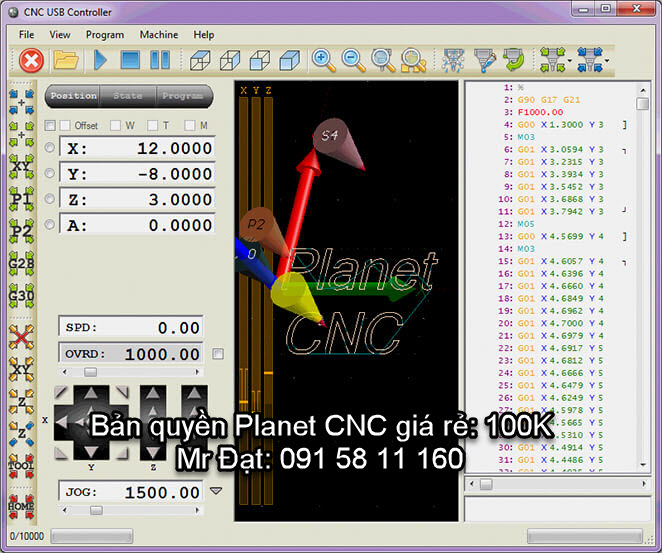662x553 pixels.
Task: Select the Z axis radio button
Action: 49,199
